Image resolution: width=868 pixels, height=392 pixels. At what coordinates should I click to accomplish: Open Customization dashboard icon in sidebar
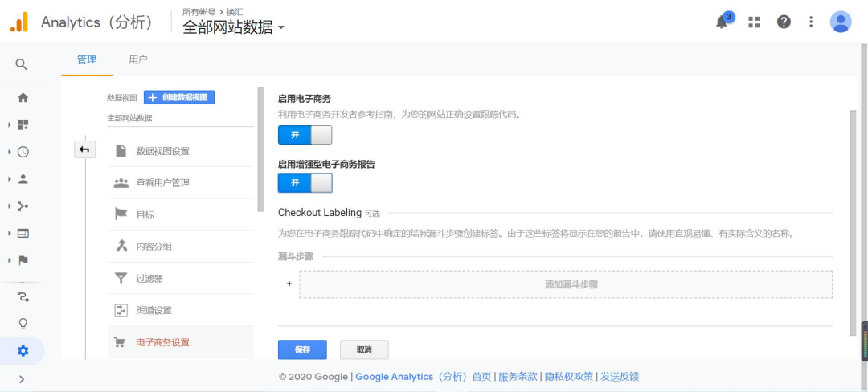(x=23, y=125)
